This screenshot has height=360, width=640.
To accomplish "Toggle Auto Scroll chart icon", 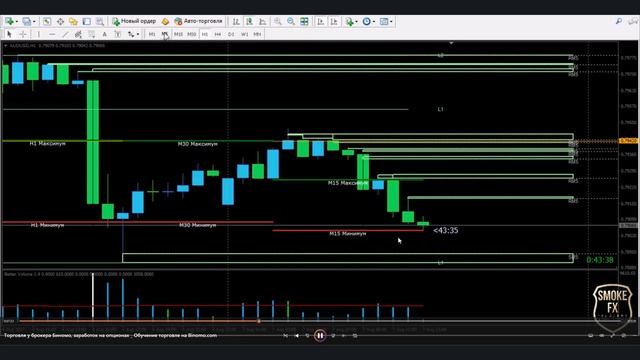I will pos(321,21).
